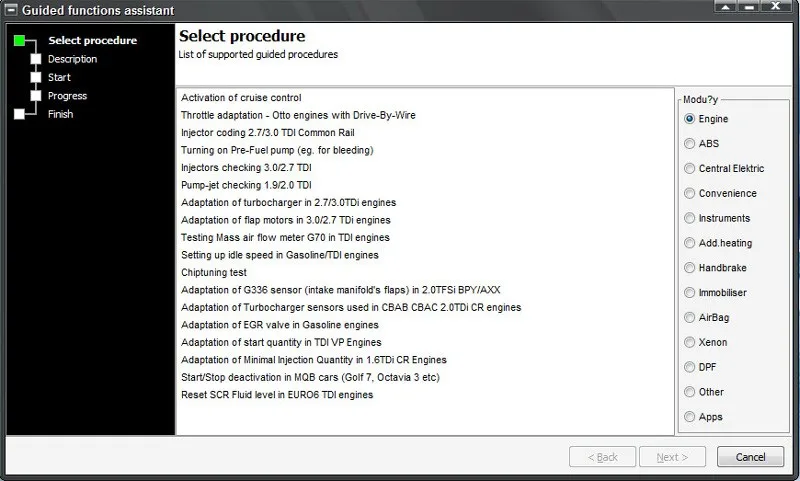
Task: Click 'Select procedure' wizard step
Action: [x=92, y=40]
